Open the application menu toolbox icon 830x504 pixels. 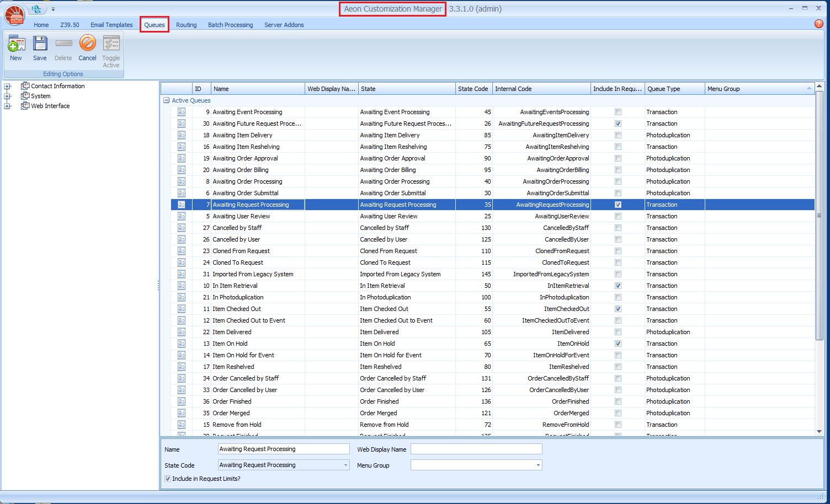14,14
